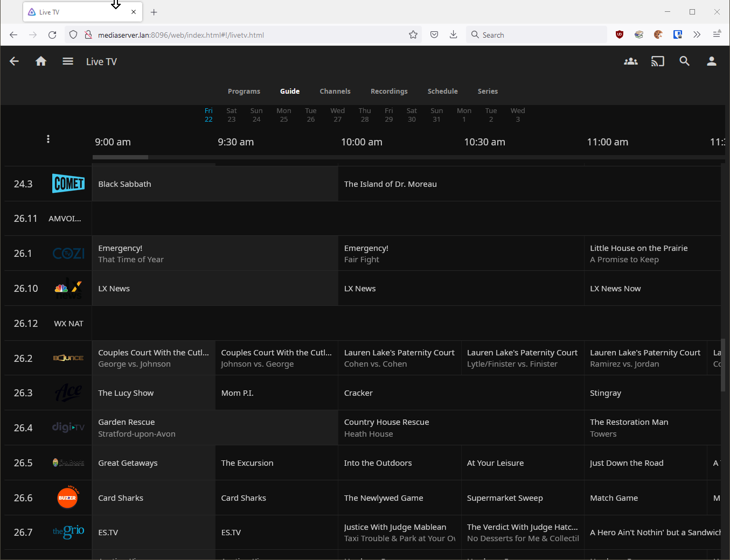Screen dimensions: 730x560
Task: Expand the browser toolbar overflow chevron
Action: [x=697, y=34]
